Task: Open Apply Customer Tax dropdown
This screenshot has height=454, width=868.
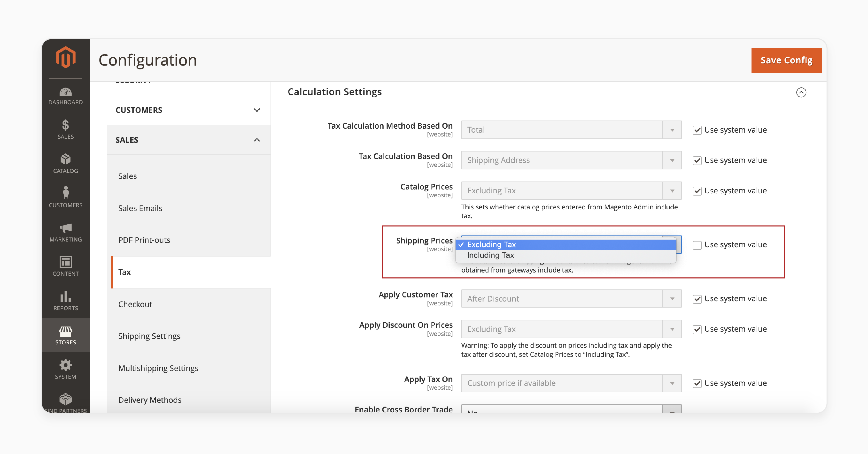Action: (571, 299)
